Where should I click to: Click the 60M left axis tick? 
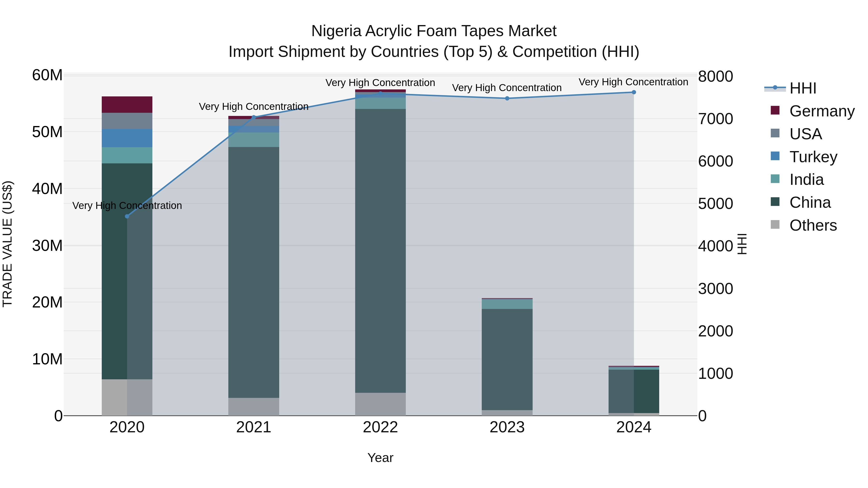point(47,75)
